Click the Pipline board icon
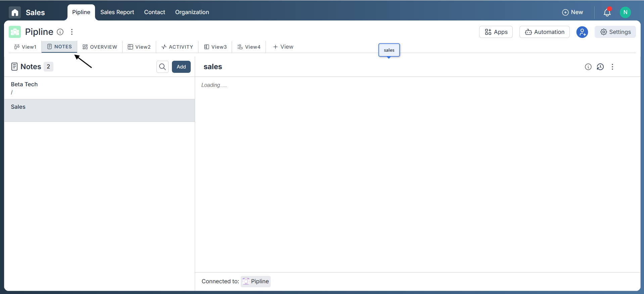 click(x=15, y=32)
